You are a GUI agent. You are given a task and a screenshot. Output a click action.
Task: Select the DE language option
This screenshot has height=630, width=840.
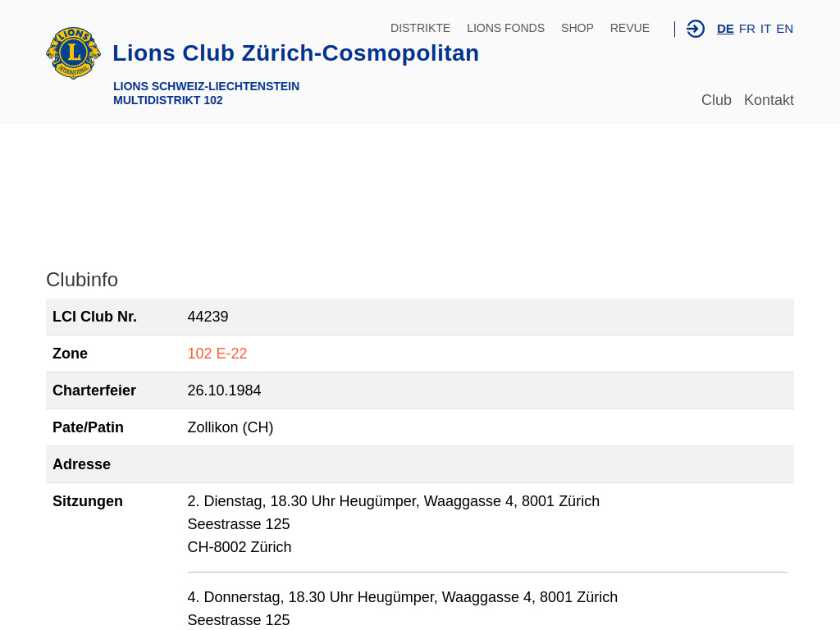tap(725, 29)
